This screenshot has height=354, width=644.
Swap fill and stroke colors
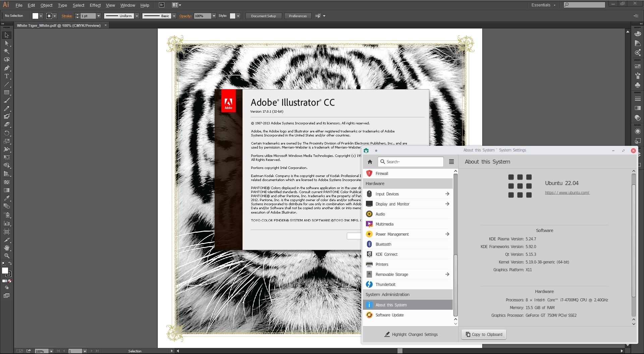(10, 263)
